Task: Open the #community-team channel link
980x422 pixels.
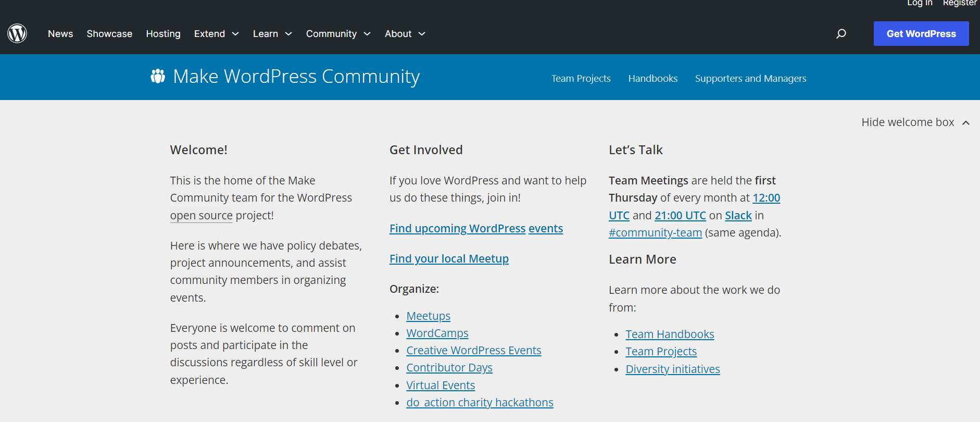Action: click(655, 232)
